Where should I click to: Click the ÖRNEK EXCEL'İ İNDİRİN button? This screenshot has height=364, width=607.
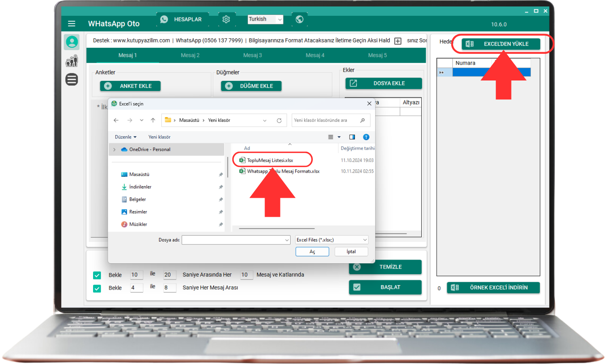[493, 288]
